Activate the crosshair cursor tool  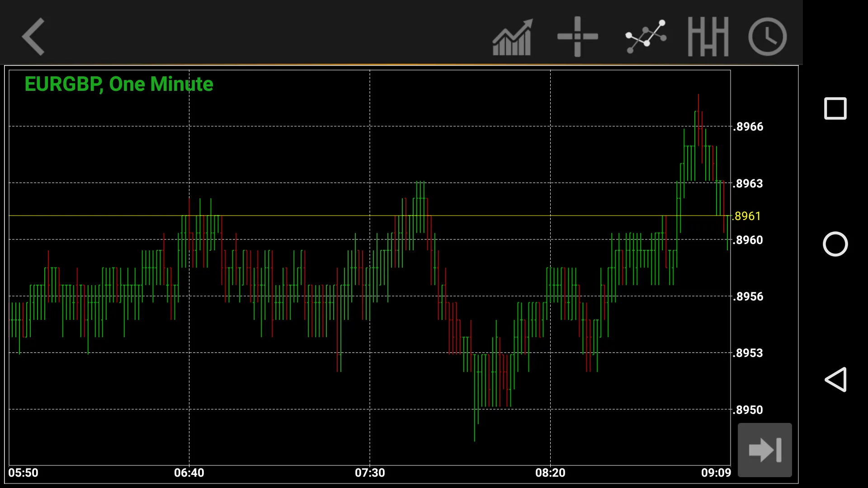coord(578,37)
